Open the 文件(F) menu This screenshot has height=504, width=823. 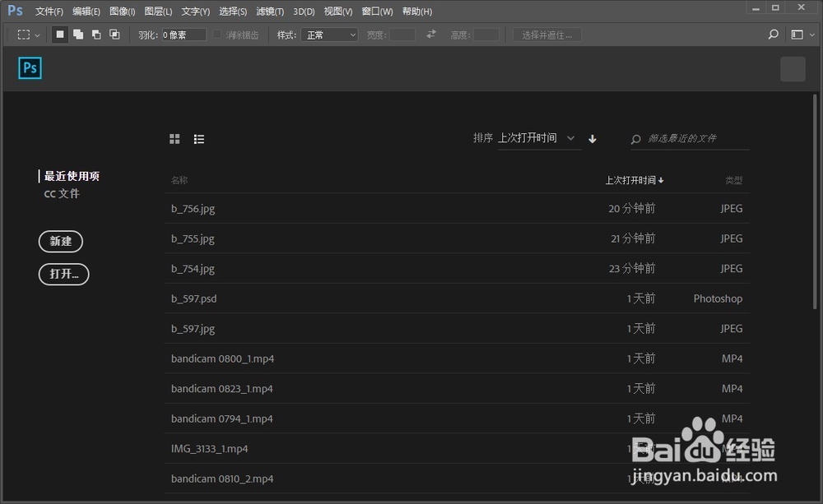tap(49, 11)
